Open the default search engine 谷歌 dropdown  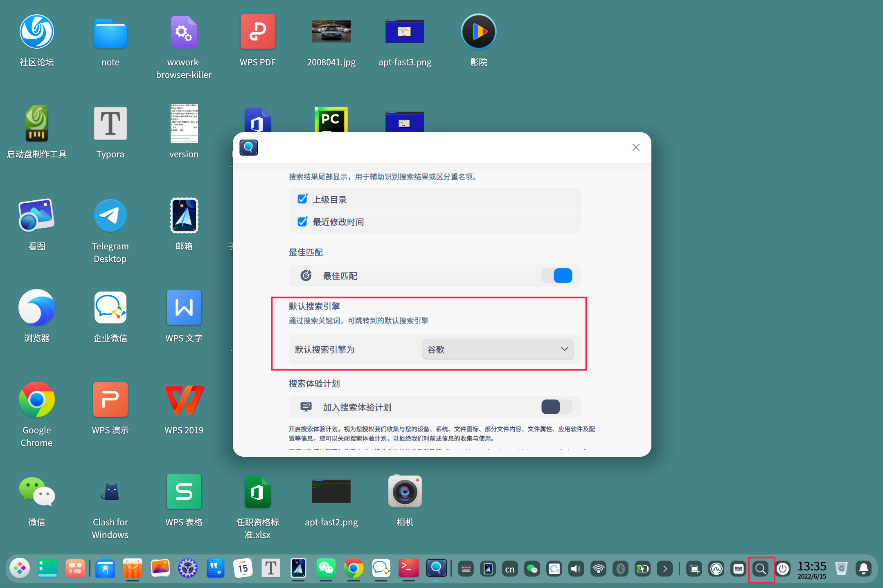point(497,349)
